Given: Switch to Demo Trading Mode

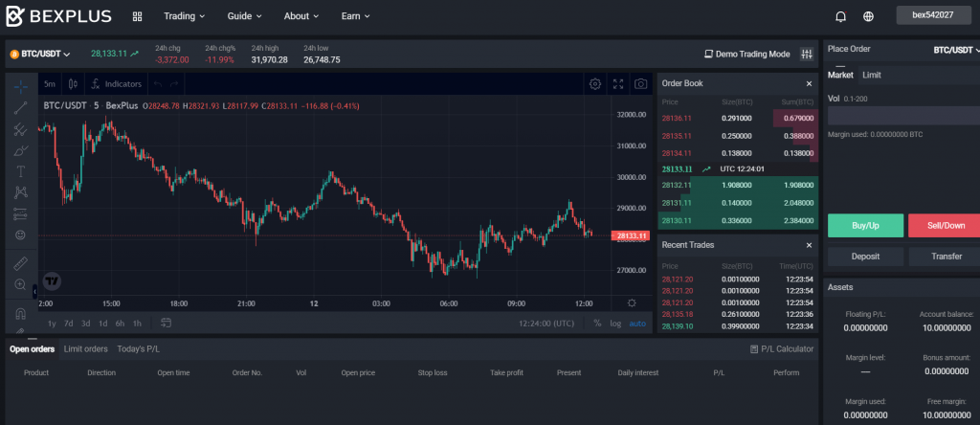Looking at the screenshot, I should pyautogui.click(x=746, y=55).
